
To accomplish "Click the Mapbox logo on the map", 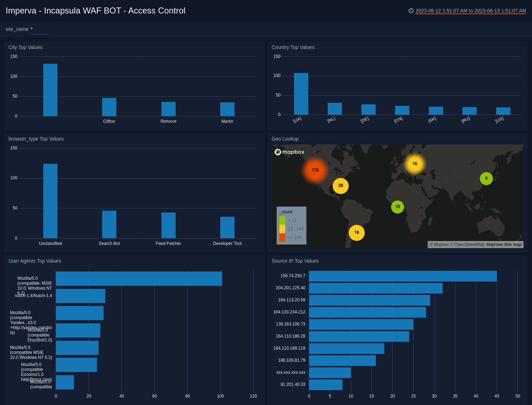I will coord(290,152).
